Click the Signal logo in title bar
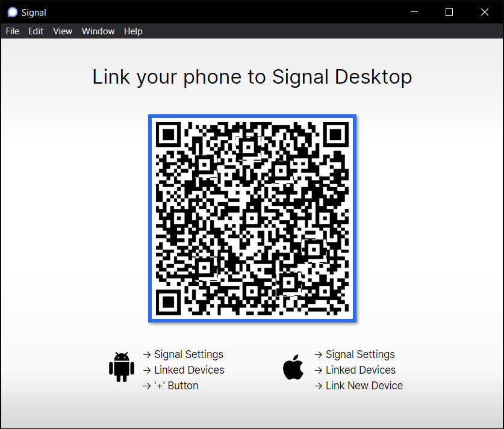This screenshot has height=429, width=504. (x=13, y=12)
